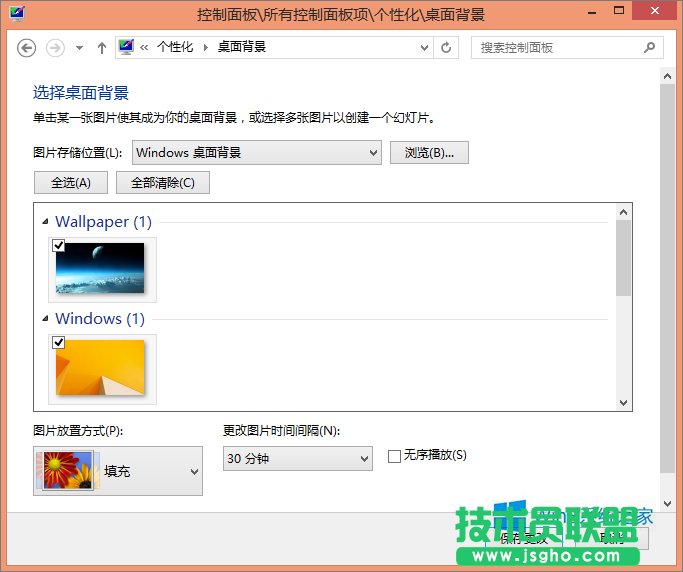Click the 桌面背景 breadcrumb
Screen dimensions: 683x572
pyautogui.click(x=242, y=47)
